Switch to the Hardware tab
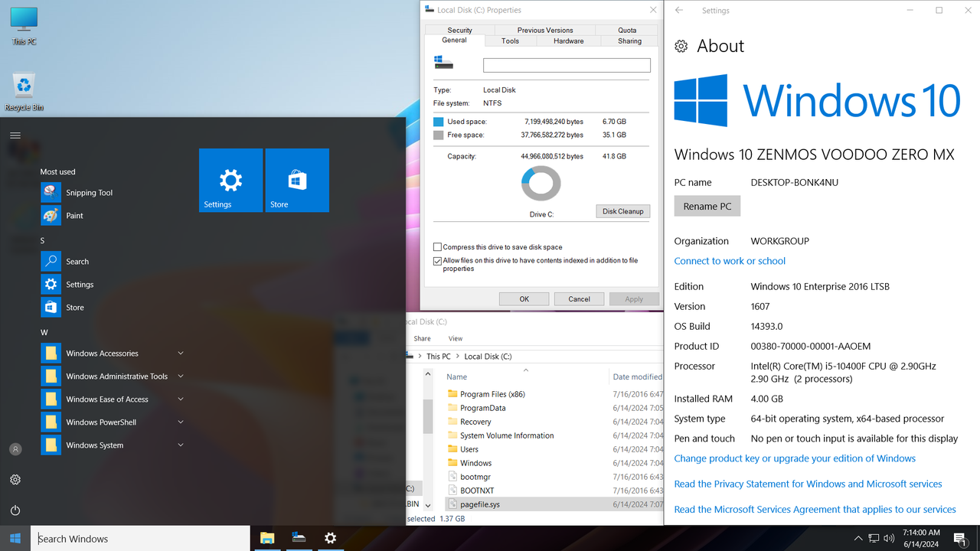 point(568,41)
